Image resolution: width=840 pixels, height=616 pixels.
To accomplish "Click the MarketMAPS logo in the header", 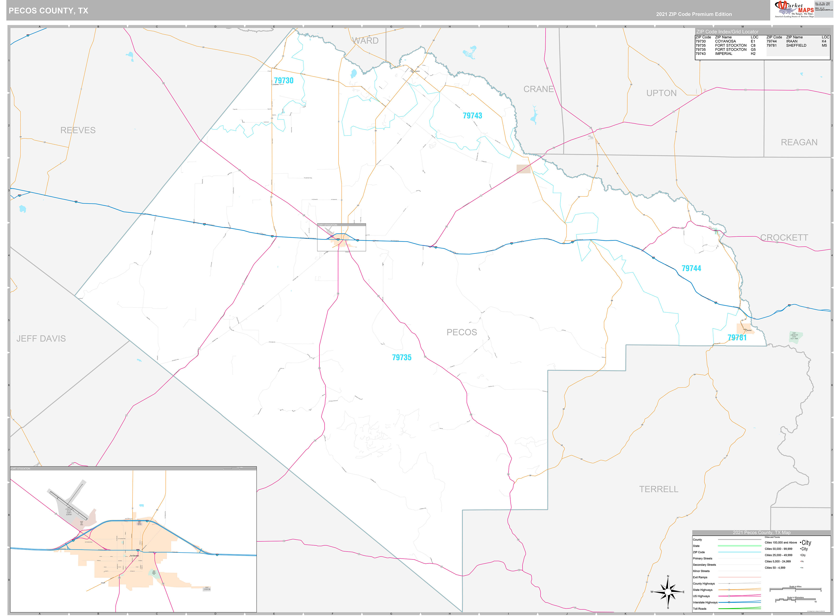I will pyautogui.click(x=794, y=9).
